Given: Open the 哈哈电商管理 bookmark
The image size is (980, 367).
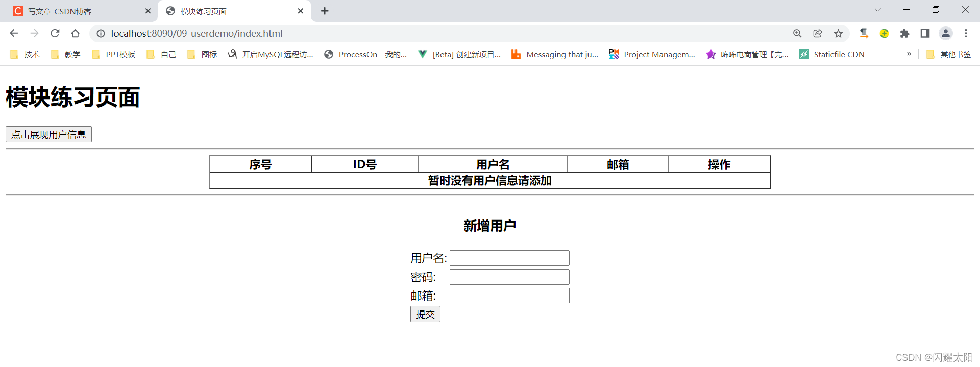Looking at the screenshot, I should (x=747, y=54).
